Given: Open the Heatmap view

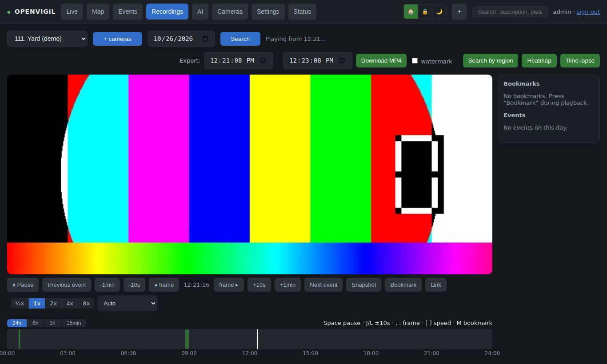Looking at the screenshot, I should 539,60.
